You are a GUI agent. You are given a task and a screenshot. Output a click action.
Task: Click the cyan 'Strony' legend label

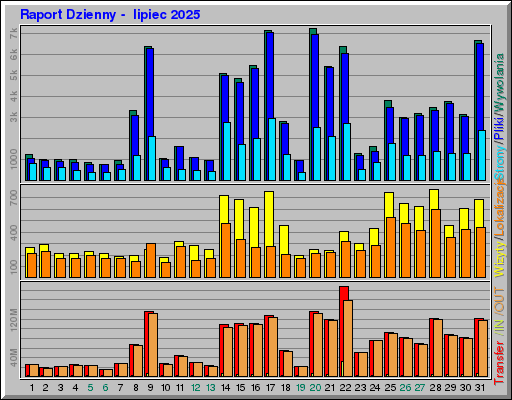tap(500, 163)
